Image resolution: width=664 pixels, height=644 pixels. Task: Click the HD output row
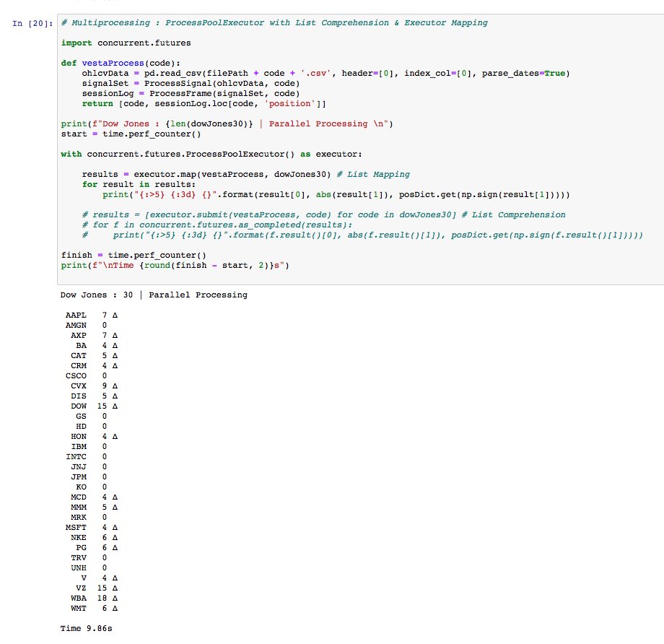click(x=91, y=427)
